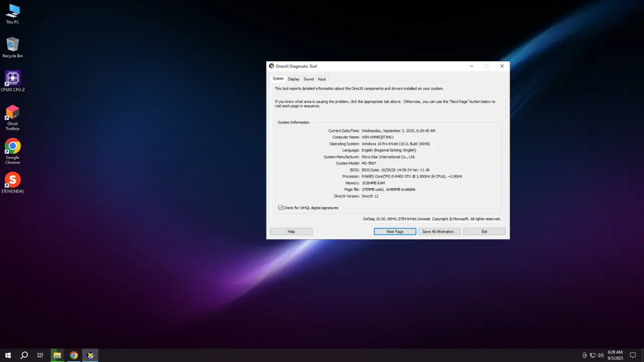Image resolution: width=644 pixels, height=362 pixels.
Task: Switch to the Display tab
Action: pyautogui.click(x=294, y=79)
